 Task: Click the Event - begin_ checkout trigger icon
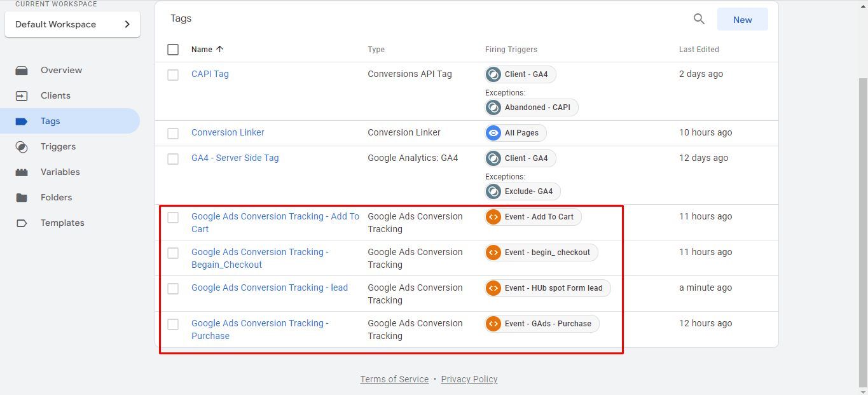click(493, 253)
